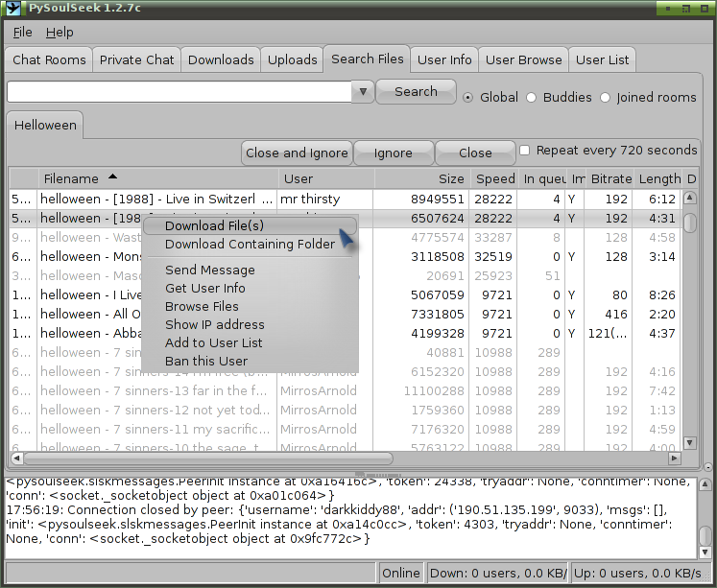Screen dimensions: 717x588
Task: Click the Close and Ignore button
Action: coord(297,153)
